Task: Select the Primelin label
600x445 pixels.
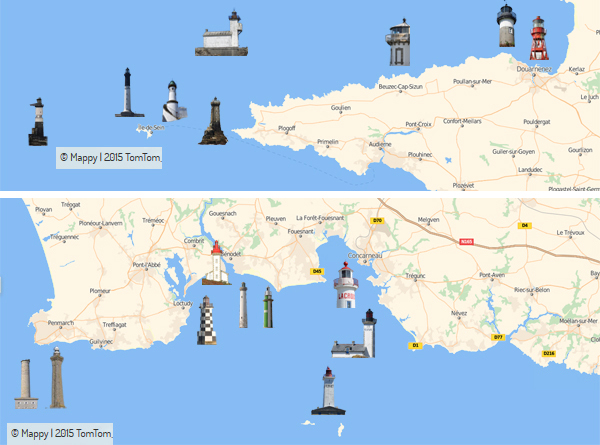Action: tap(328, 142)
